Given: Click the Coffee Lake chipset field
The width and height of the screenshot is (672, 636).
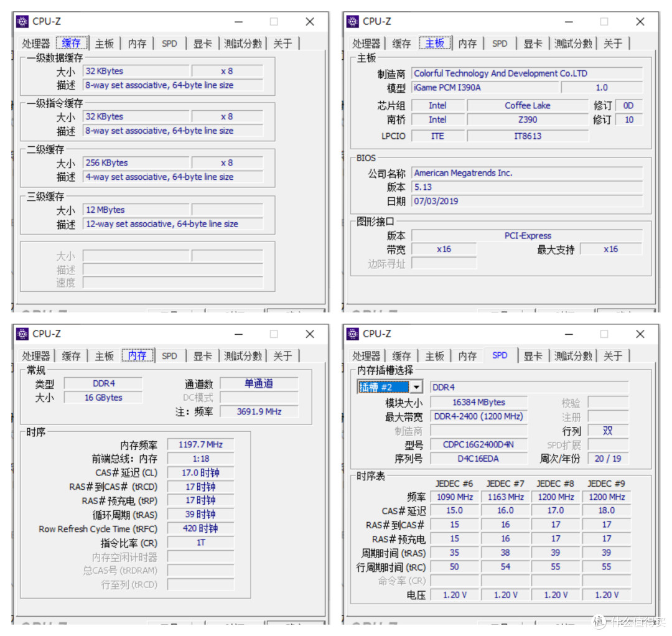Looking at the screenshot, I should [528, 105].
